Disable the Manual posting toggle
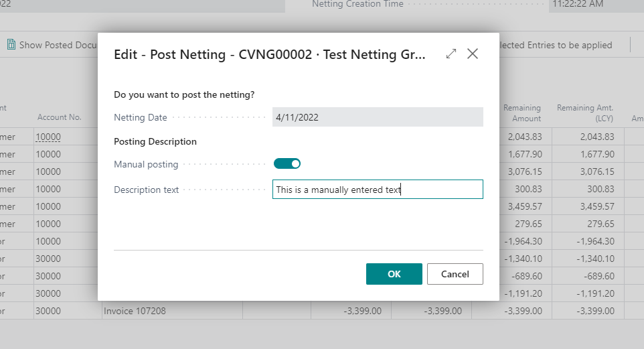Viewport: 644px width, 349px height. click(x=287, y=163)
